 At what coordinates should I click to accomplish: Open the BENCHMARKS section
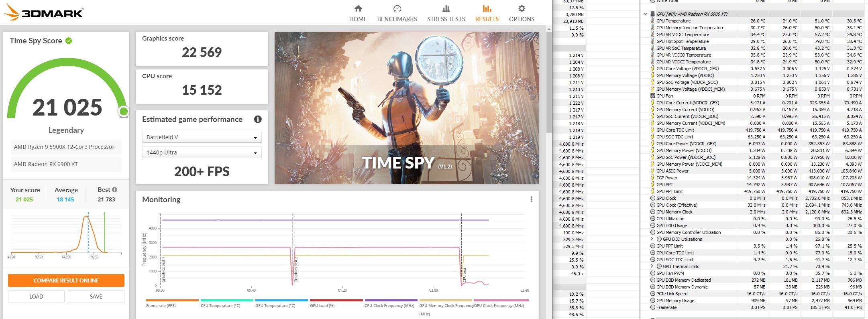397,13
